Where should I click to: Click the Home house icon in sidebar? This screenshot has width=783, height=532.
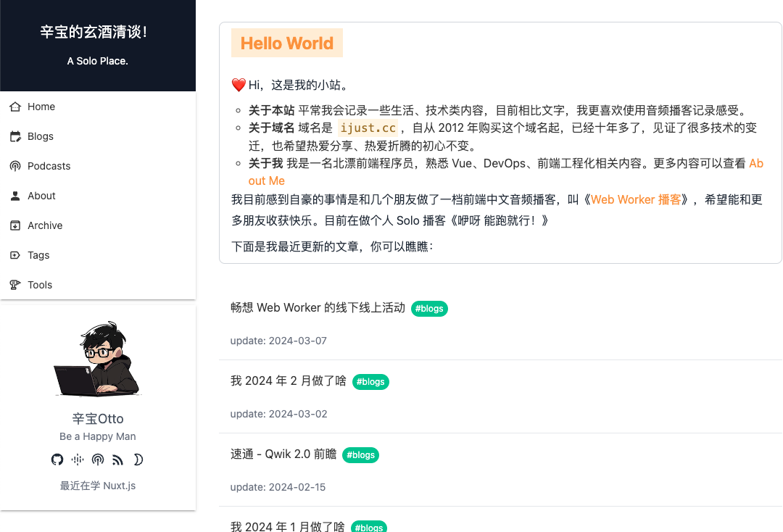pos(15,107)
